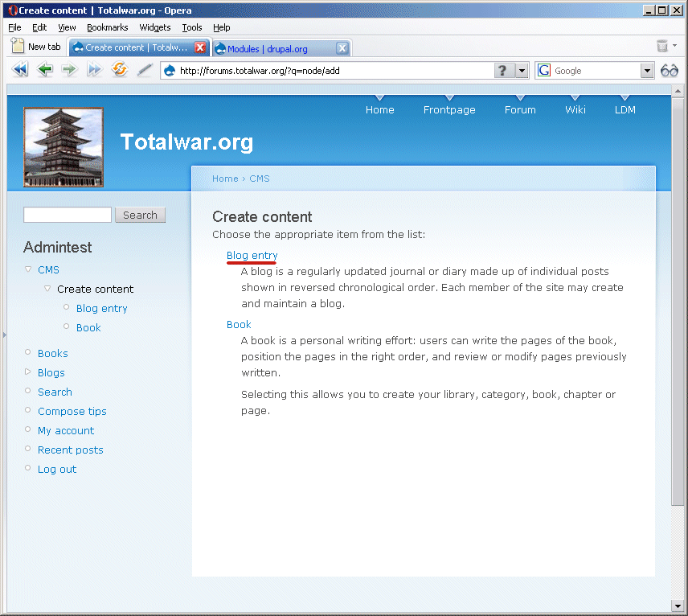This screenshot has height=616, width=688.
Task: Open the Bookmarks menu
Action: click(x=108, y=27)
